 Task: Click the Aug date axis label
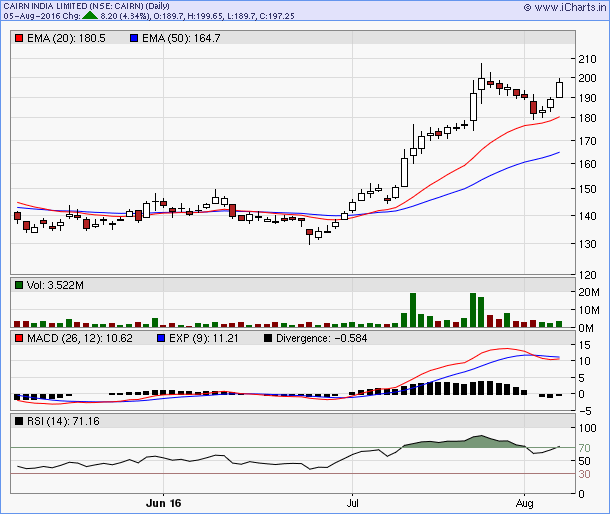[524, 503]
